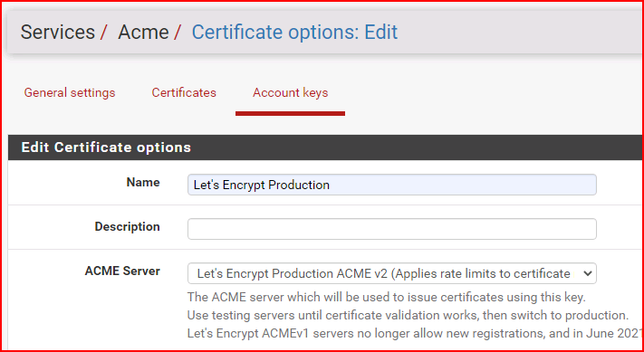Click help text 'Use testing servers until certificate validation works'

click(409, 316)
